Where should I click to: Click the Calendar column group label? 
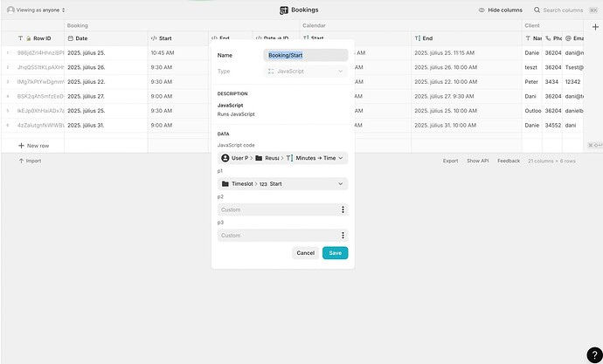point(314,25)
